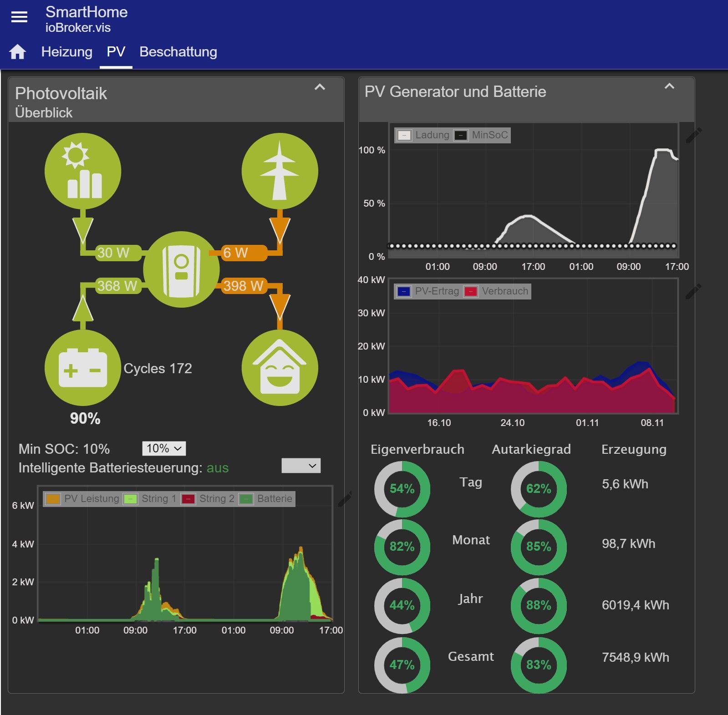Click the 54% Eigenverbrauch Tag gauge

[402, 489]
